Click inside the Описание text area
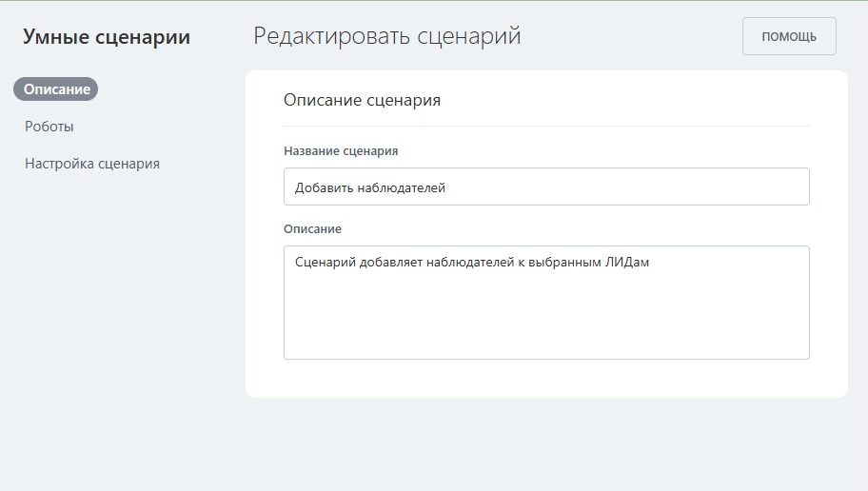Viewport: 868px width, 491px height. coord(546,314)
